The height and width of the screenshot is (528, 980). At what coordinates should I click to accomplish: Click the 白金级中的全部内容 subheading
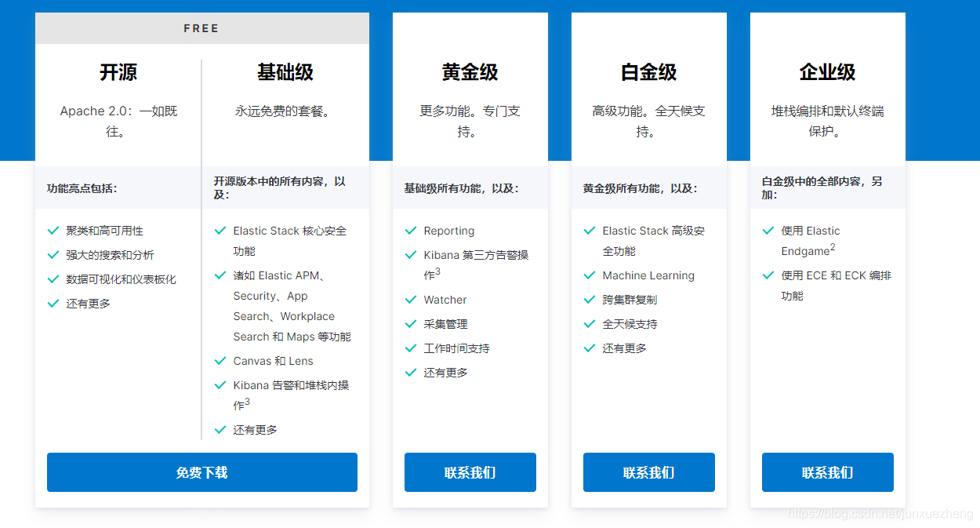pyautogui.click(x=822, y=188)
